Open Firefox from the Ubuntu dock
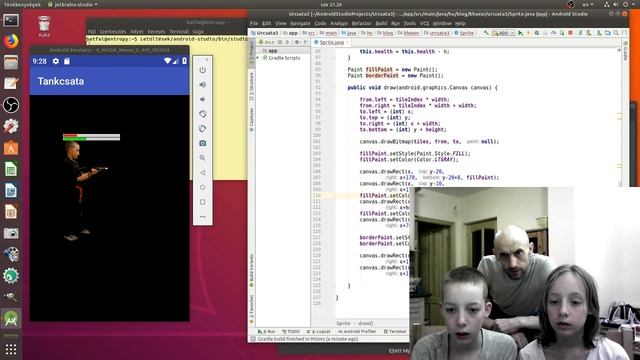 [x=11, y=41]
